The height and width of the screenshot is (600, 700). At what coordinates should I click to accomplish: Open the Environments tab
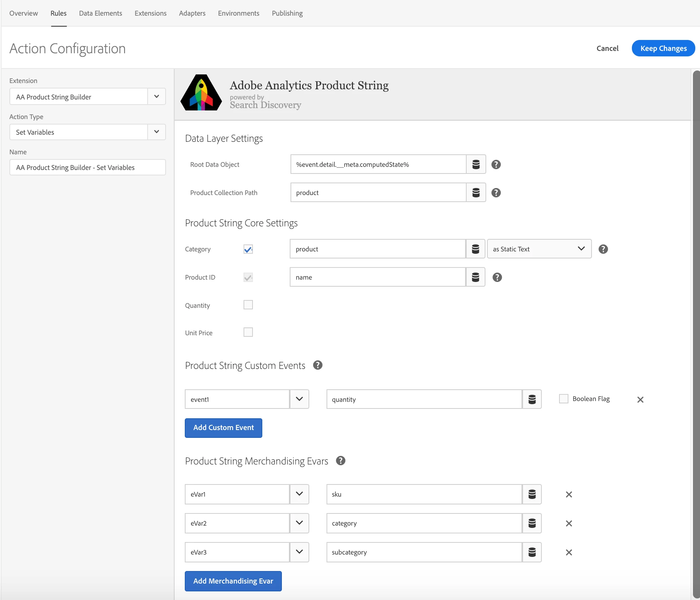239,13
